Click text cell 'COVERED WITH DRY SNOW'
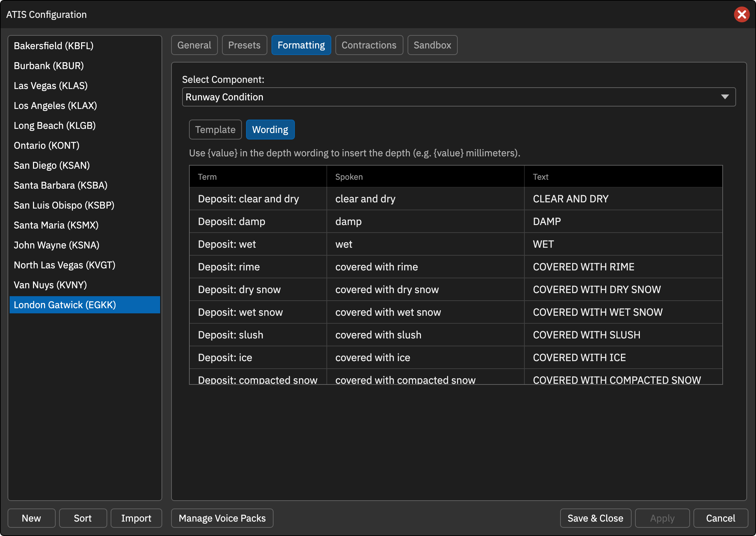 pos(623,289)
